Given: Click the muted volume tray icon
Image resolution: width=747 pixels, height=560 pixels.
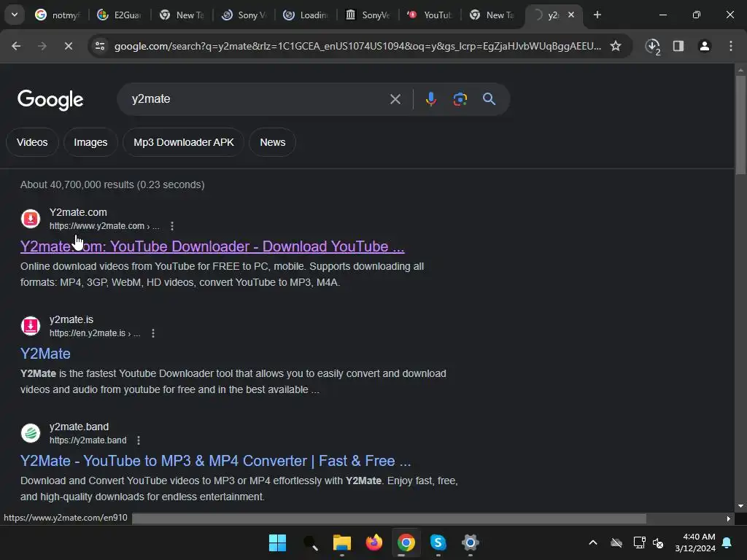Looking at the screenshot, I should (659, 542).
